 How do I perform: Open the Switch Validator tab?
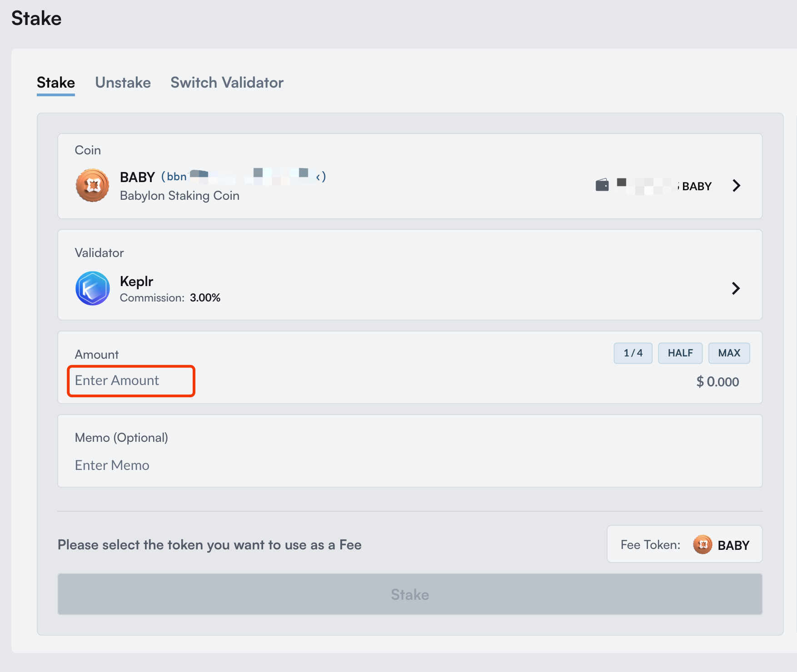[x=227, y=83]
